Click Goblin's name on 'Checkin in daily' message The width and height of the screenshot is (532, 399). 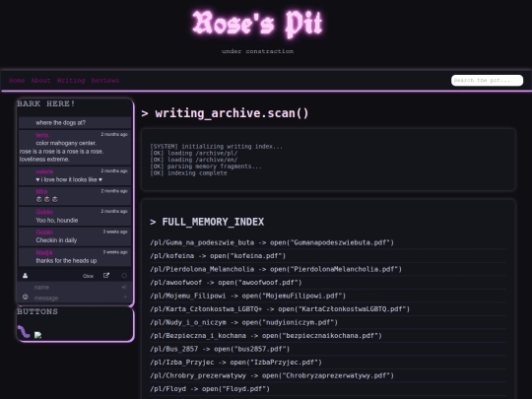tap(44, 233)
